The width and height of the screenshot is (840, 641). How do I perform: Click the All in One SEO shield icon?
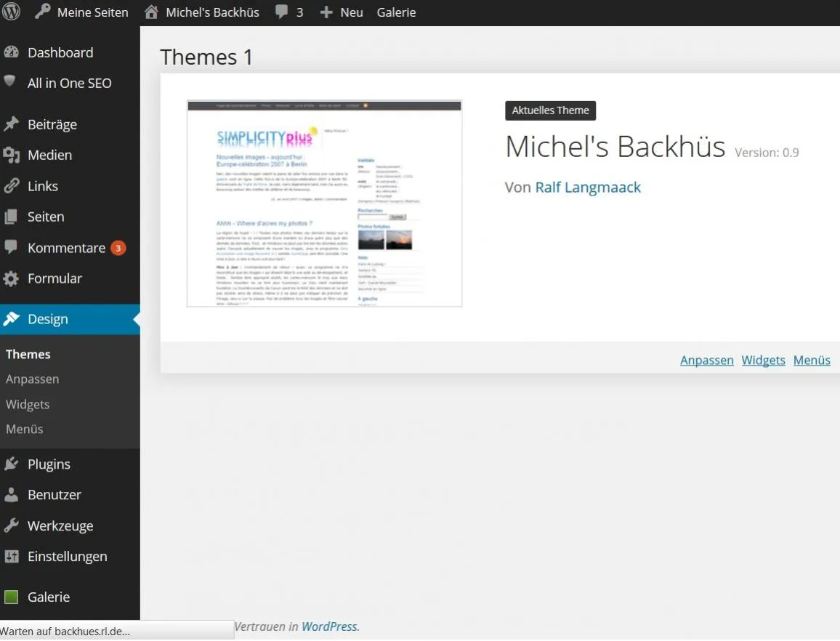click(9, 81)
